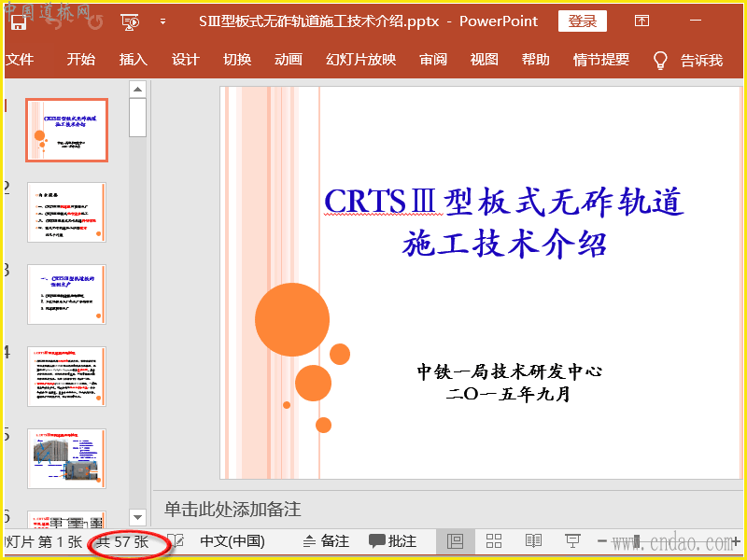Click the zoom in plus button
Image resolution: width=747 pixels, height=560 pixels.
738,541
